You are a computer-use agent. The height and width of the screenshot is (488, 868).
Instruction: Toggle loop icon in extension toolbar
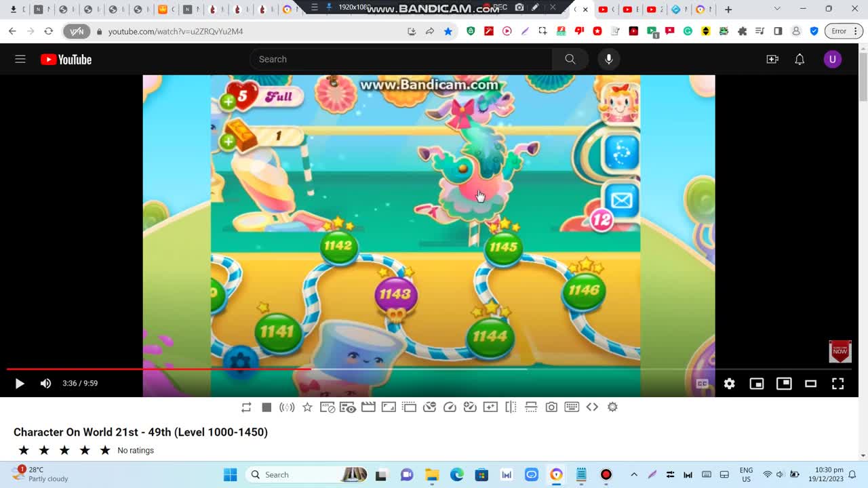point(246,407)
